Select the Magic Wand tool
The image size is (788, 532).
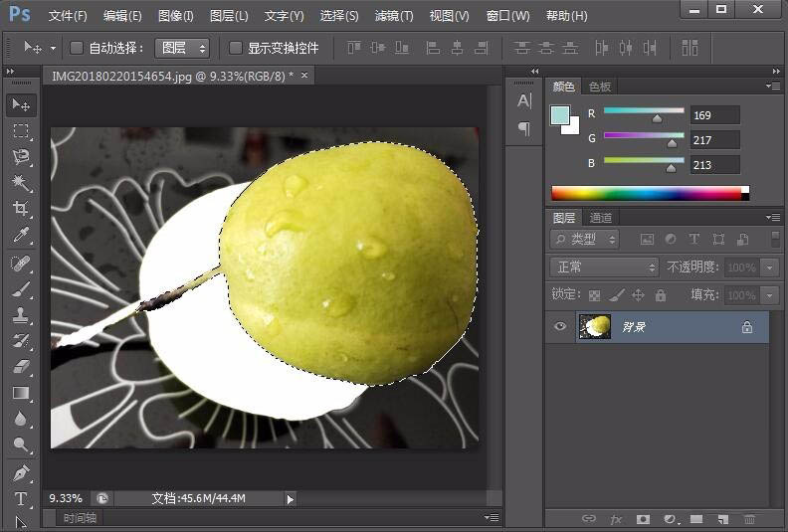pyautogui.click(x=21, y=183)
